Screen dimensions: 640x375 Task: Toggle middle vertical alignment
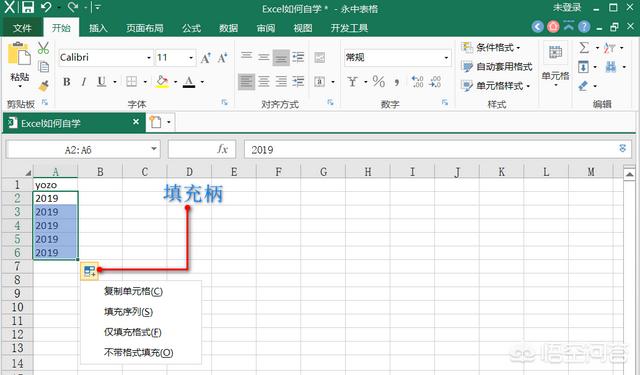(x=264, y=57)
